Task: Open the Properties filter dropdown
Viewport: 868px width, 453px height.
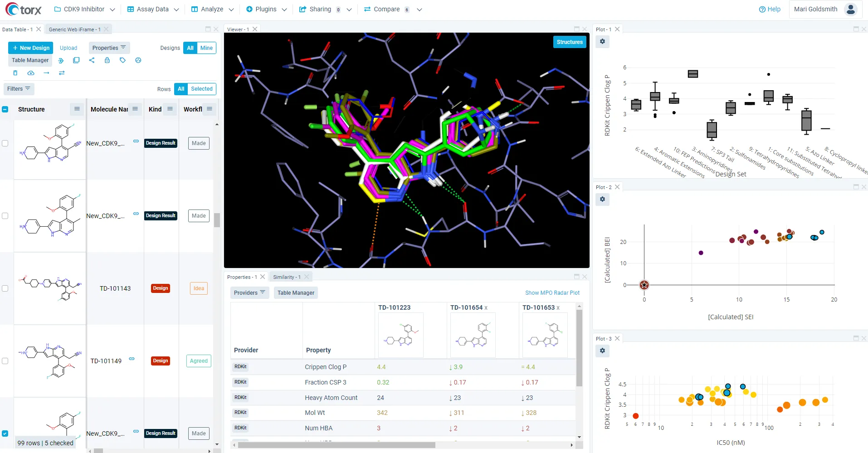Action: pyautogui.click(x=109, y=48)
